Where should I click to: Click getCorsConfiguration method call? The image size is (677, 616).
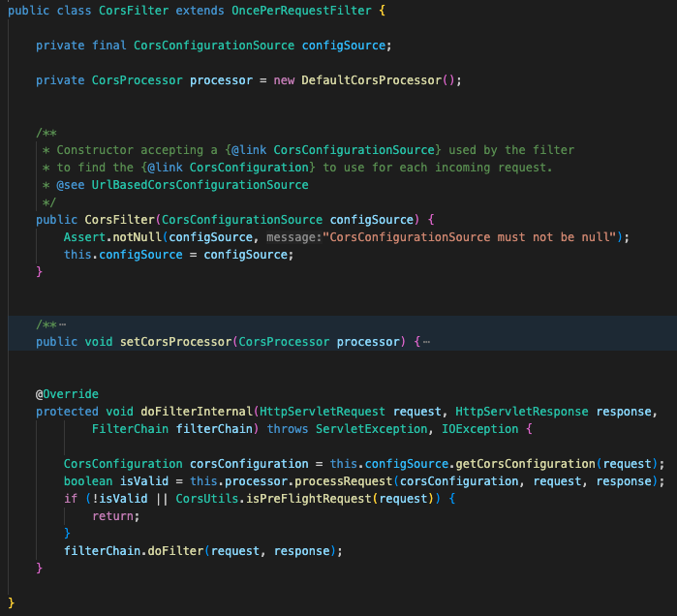pos(525,464)
